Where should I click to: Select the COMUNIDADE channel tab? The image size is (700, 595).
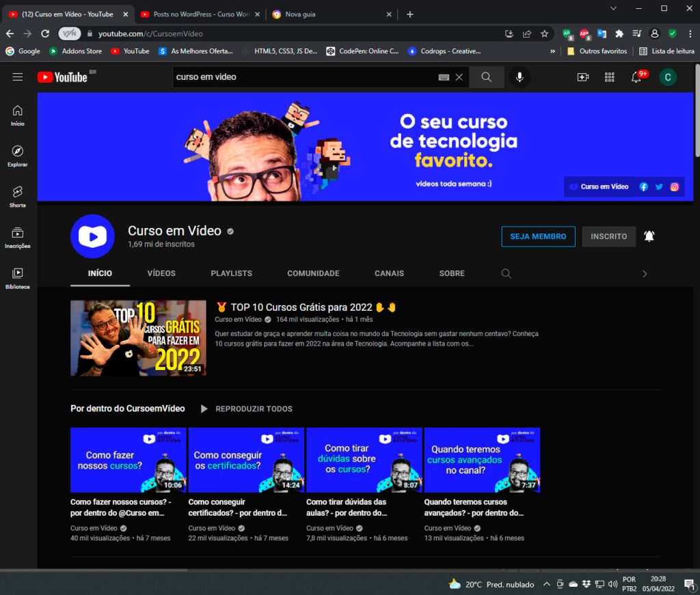pyautogui.click(x=313, y=273)
